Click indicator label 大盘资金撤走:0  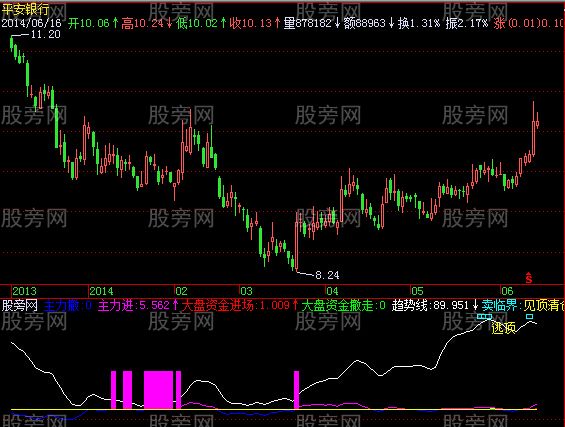click(x=343, y=306)
